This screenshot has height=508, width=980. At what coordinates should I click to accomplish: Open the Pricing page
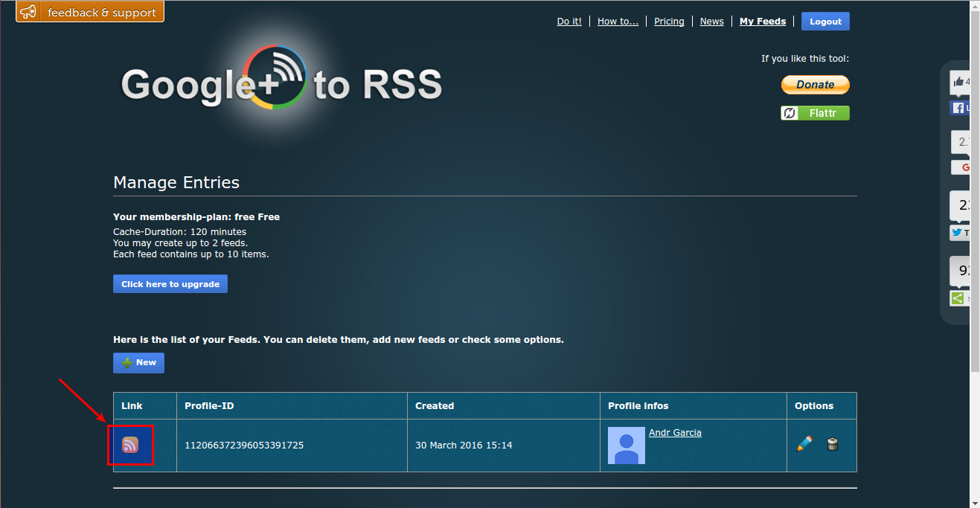(668, 21)
